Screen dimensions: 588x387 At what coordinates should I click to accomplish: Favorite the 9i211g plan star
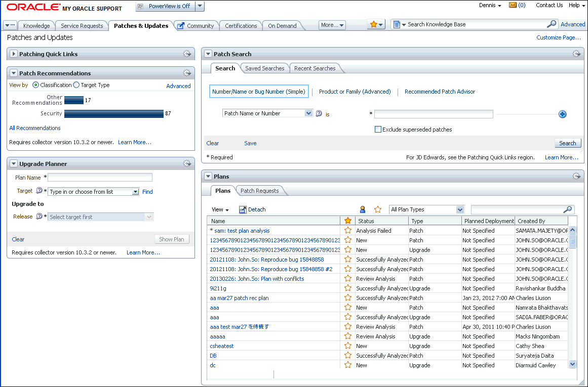pyautogui.click(x=348, y=288)
